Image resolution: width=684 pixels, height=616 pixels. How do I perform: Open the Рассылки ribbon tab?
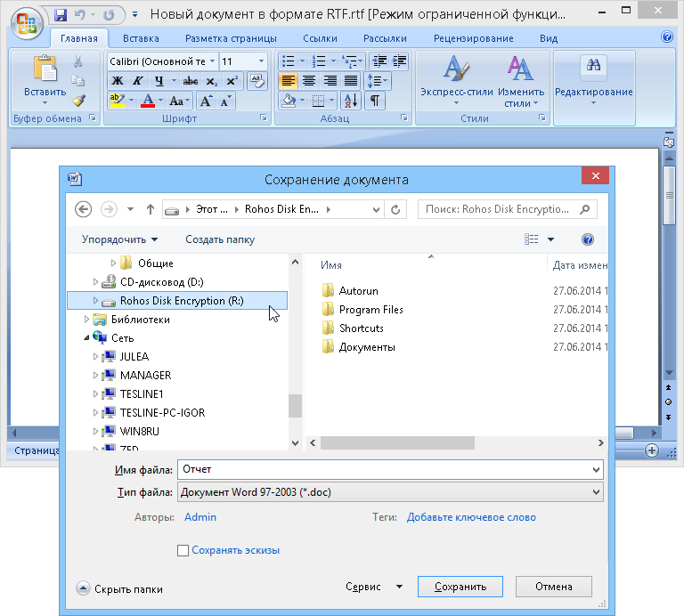tap(385, 38)
